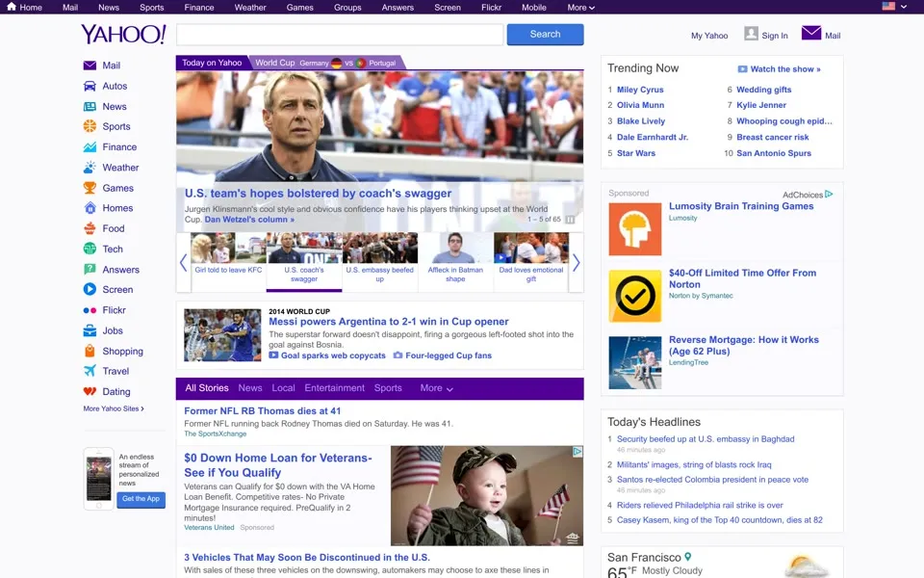Viewport: 924px width, 578px height.
Task: Open the Tech icon in sidebar
Action: coord(90,249)
